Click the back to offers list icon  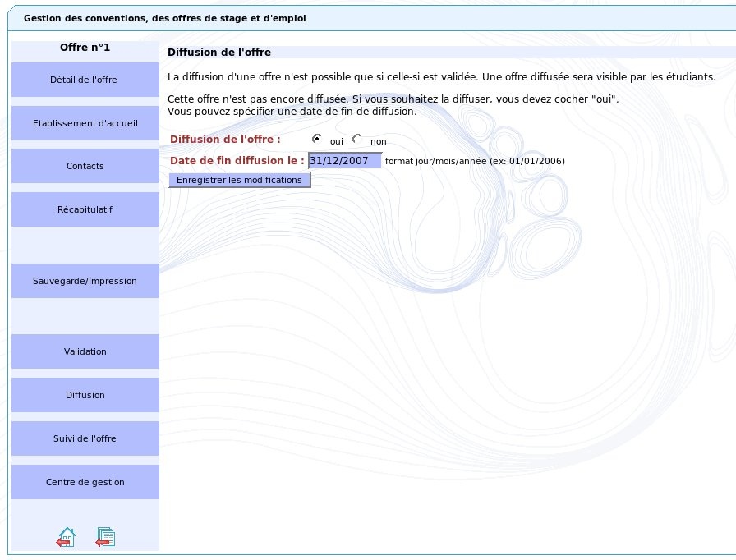point(105,537)
